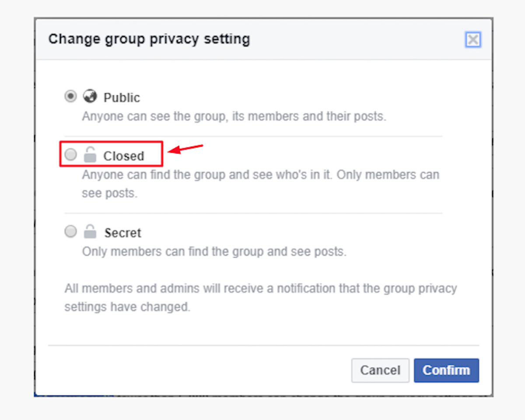Select the Secret radio button
The width and height of the screenshot is (525, 420).
coord(70,231)
